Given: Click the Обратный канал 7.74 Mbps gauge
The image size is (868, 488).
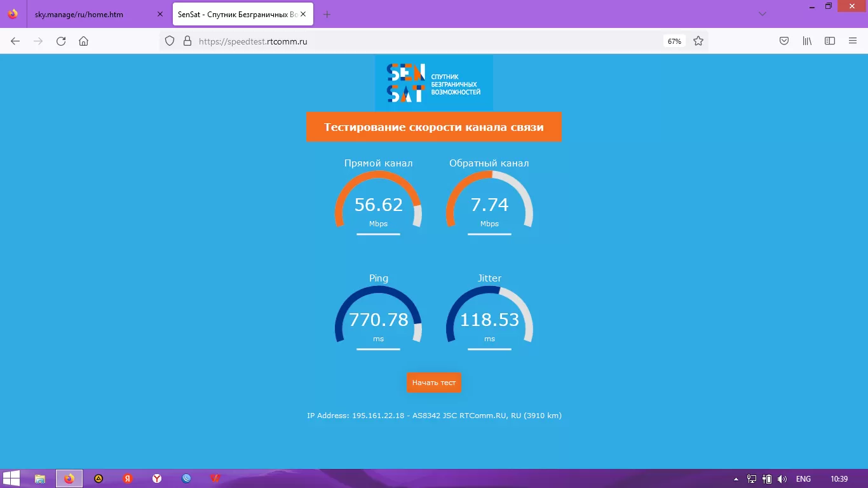Looking at the screenshot, I should click(x=489, y=203).
